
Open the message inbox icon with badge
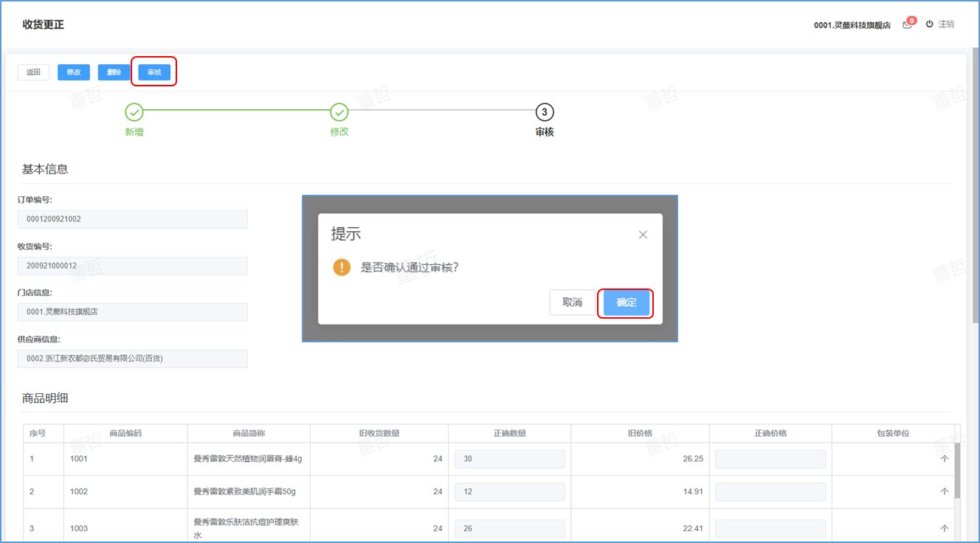pyautogui.click(x=908, y=25)
